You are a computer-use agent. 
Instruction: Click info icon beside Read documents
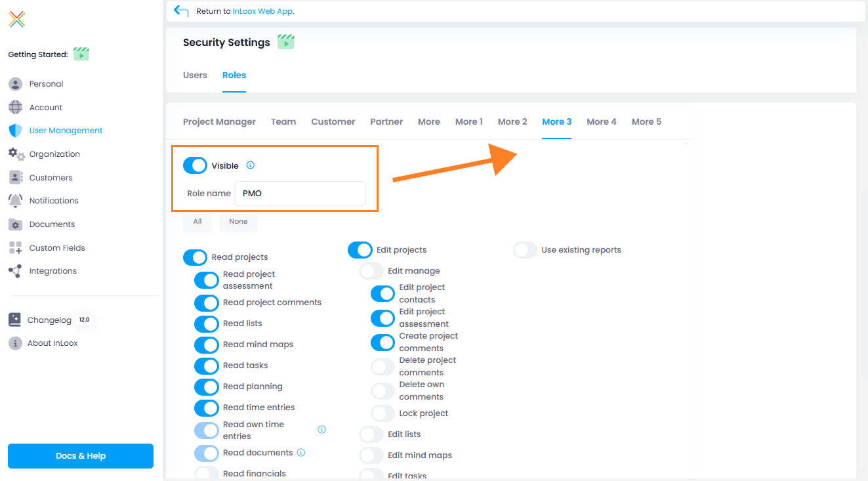click(301, 453)
